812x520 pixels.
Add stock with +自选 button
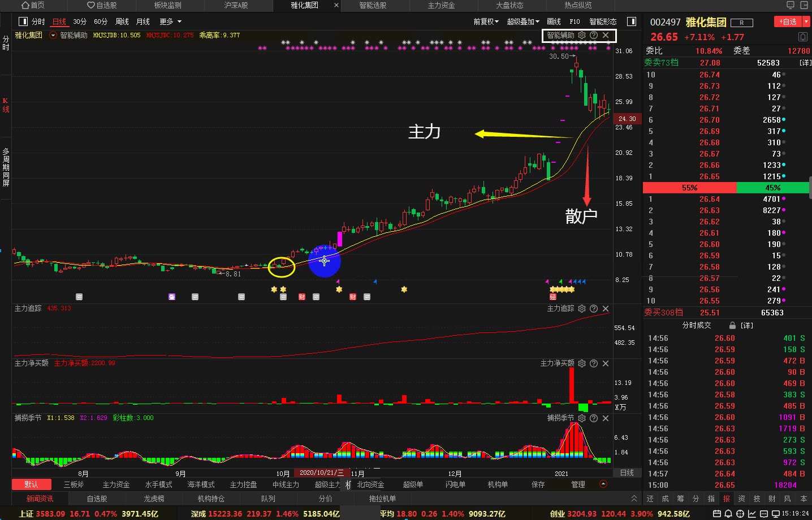[x=787, y=21]
